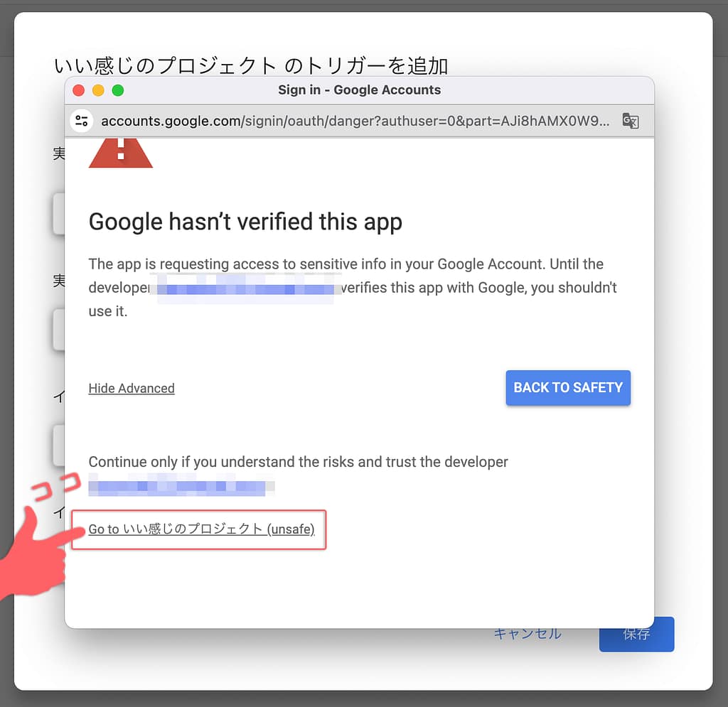Collapse details via Hide Advanced link
This screenshot has width=728, height=707.
(x=132, y=388)
